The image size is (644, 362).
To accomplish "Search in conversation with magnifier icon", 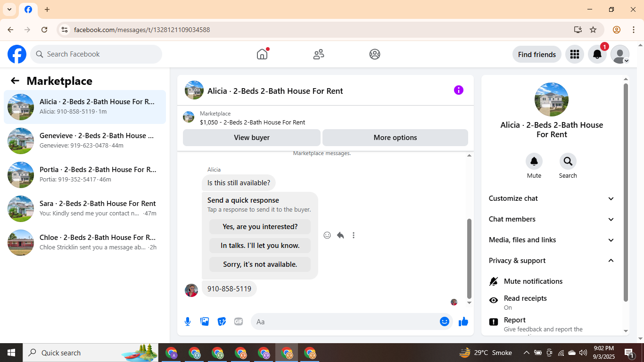I will [568, 161].
